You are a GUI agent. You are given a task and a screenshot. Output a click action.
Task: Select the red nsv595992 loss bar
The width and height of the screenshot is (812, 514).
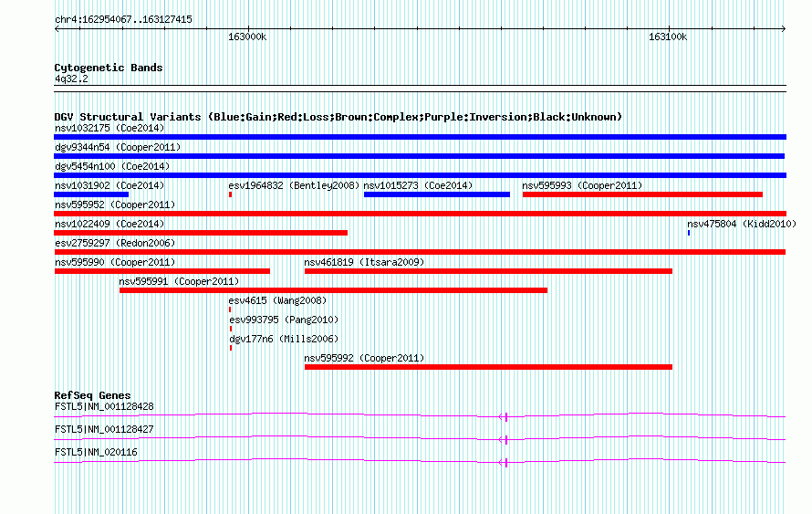coord(488,367)
